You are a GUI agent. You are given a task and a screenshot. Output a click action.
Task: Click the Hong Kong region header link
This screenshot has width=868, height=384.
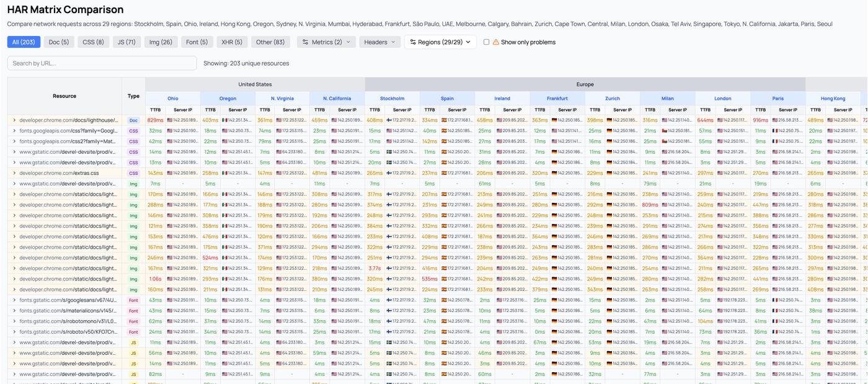coord(833,99)
